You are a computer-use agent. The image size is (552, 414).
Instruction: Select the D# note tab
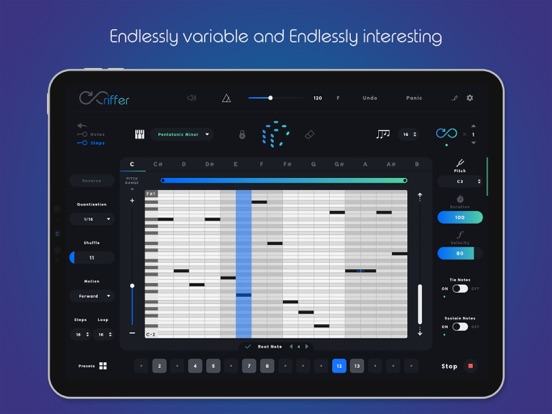pyautogui.click(x=209, y=164)
